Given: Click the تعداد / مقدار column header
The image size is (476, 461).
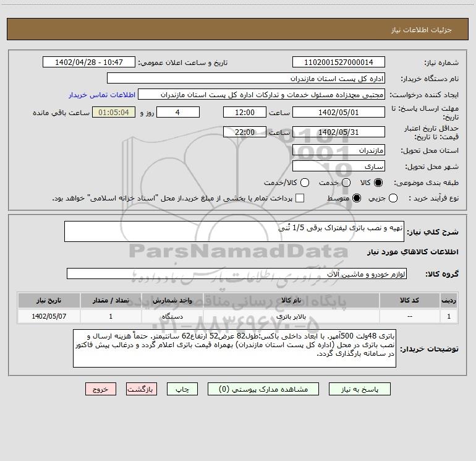Looking at the screenshot, I should (111, 300).
